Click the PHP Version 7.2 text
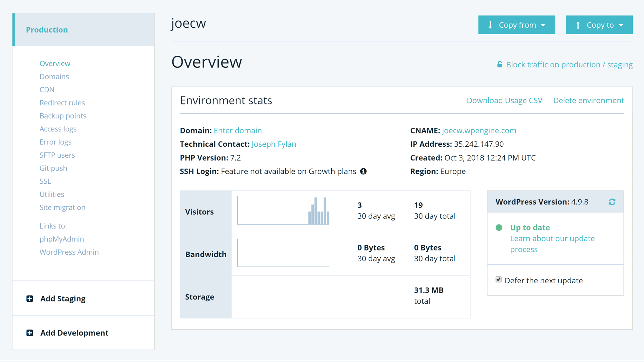The image size is (644, 362). [210, 158]
